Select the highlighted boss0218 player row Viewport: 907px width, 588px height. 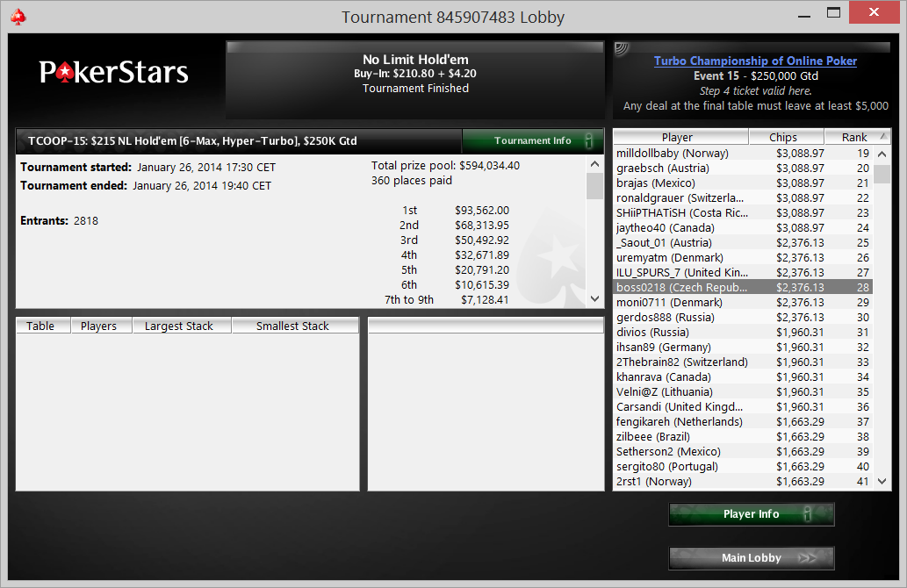point(743,287)
